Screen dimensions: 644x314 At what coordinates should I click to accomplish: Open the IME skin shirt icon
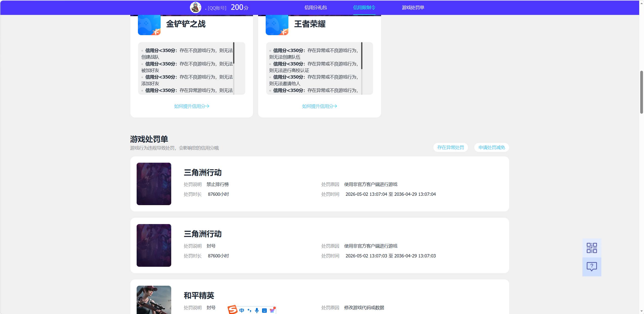[x=272, y=310]
